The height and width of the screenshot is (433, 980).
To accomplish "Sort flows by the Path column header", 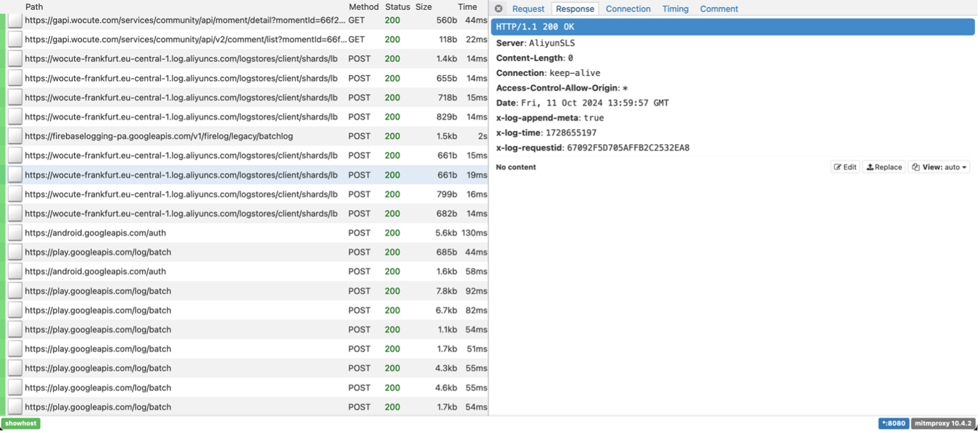I will 34,7.
